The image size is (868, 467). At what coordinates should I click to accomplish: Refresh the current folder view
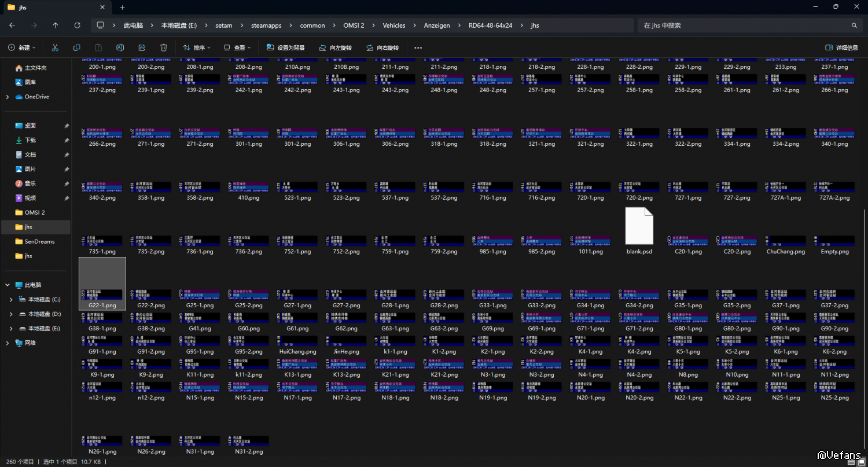[x=77, y=25]
